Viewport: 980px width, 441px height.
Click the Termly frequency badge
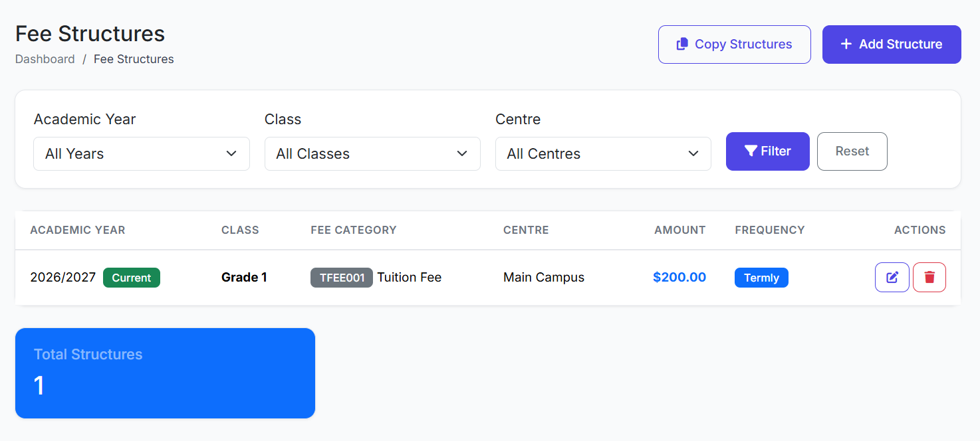pos(761,278)
